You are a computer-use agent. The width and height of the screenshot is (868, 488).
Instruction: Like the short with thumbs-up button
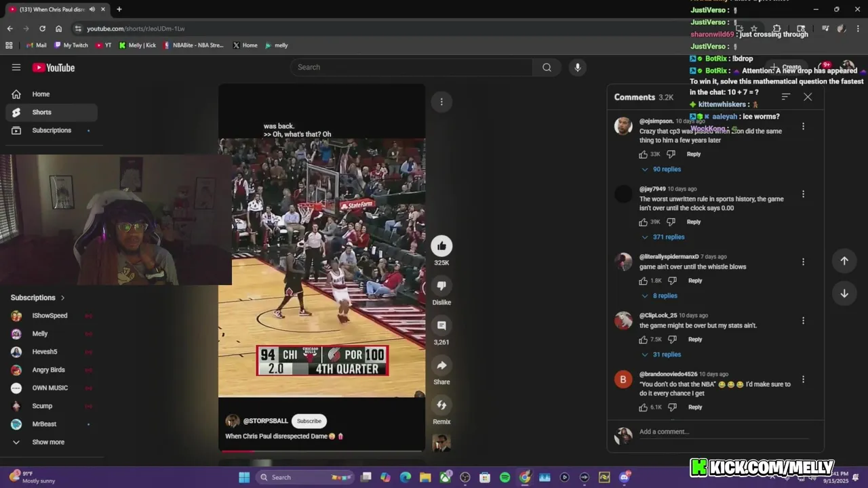point(441,246)
